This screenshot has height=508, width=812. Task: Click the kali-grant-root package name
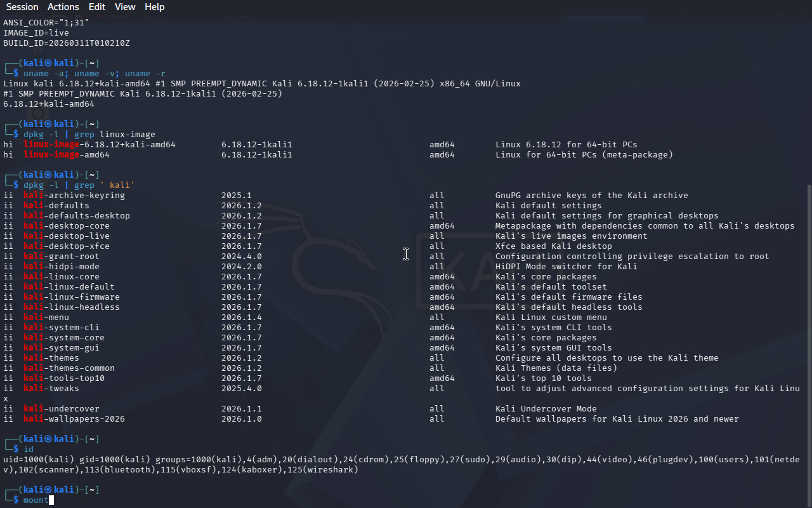pyautogui.click(x=62, y=257)
